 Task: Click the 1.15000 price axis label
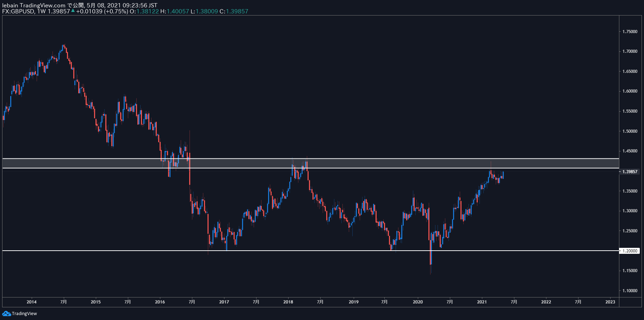pyautogui.click(x=630, y=271)
